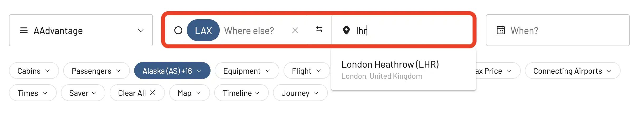Screen dimensions: 644x120
Task: Expand the Passengers dropdown
Action: click(96, 71)
